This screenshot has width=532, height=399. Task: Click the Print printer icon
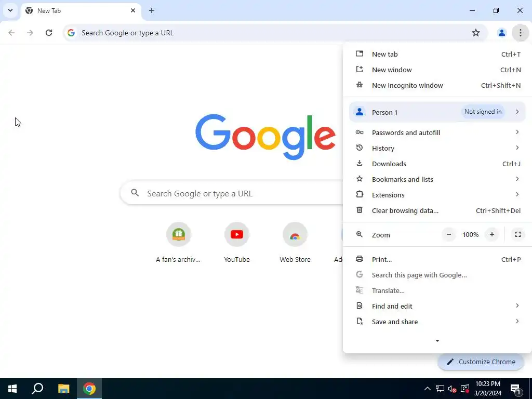click(x=360, y=259)
